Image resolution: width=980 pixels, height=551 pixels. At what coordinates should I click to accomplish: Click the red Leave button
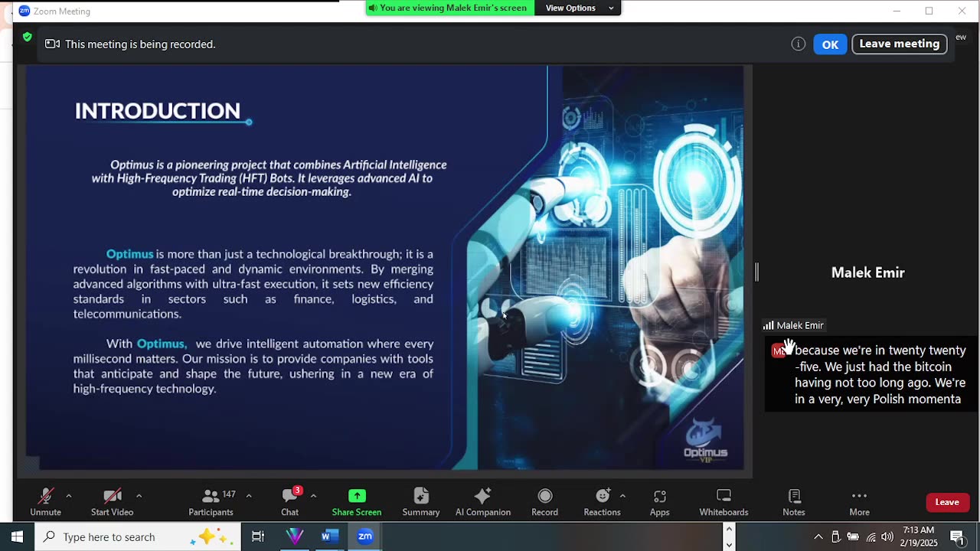click(947, 502)
